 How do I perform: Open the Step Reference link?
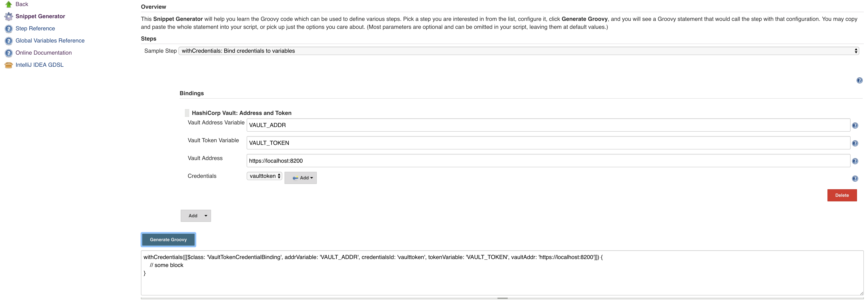coord(35,29)
